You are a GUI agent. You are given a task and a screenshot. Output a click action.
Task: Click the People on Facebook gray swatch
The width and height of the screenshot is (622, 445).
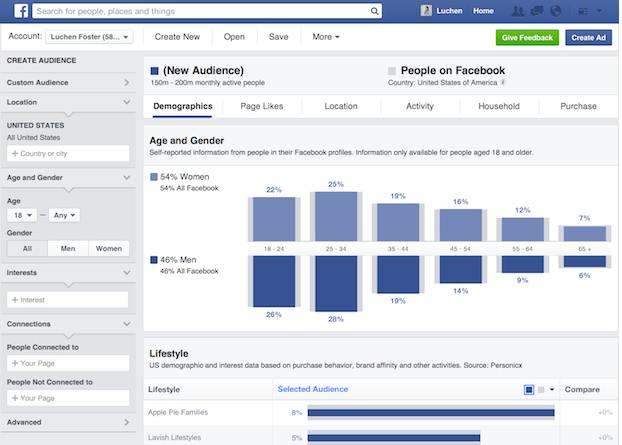392,71
